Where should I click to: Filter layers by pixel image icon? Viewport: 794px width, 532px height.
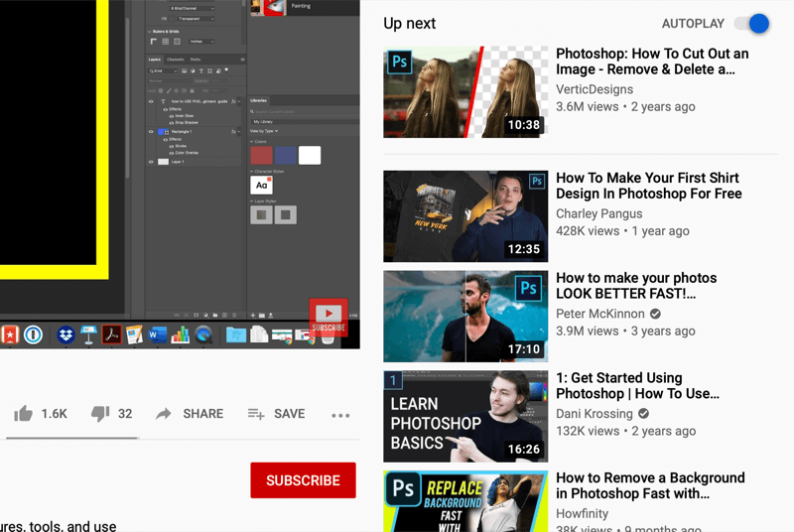(185, 70)
